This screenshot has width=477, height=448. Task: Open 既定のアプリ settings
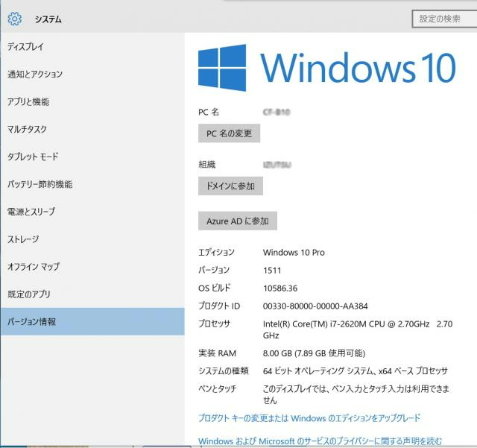click(x=29, y=294)
